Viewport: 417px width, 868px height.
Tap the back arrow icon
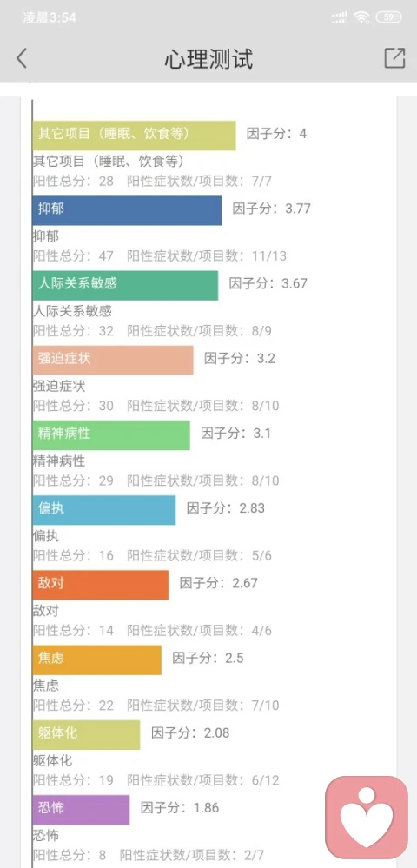[22, 58]
